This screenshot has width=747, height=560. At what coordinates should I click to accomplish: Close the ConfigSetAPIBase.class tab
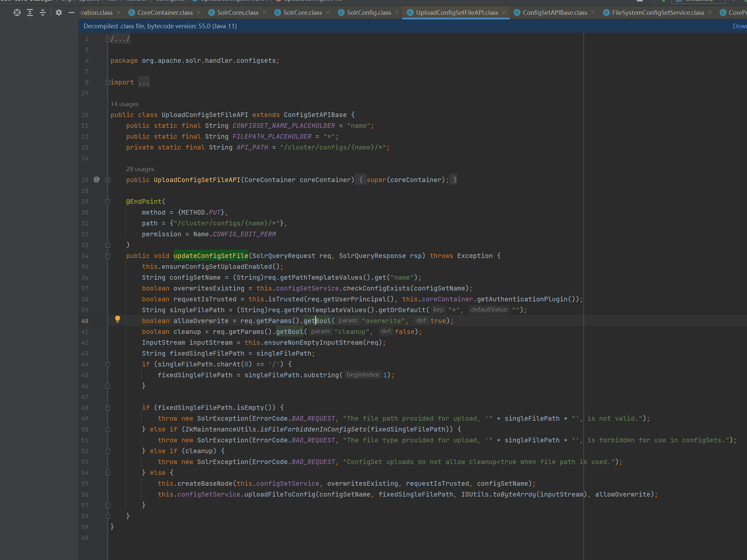(593, 12)
